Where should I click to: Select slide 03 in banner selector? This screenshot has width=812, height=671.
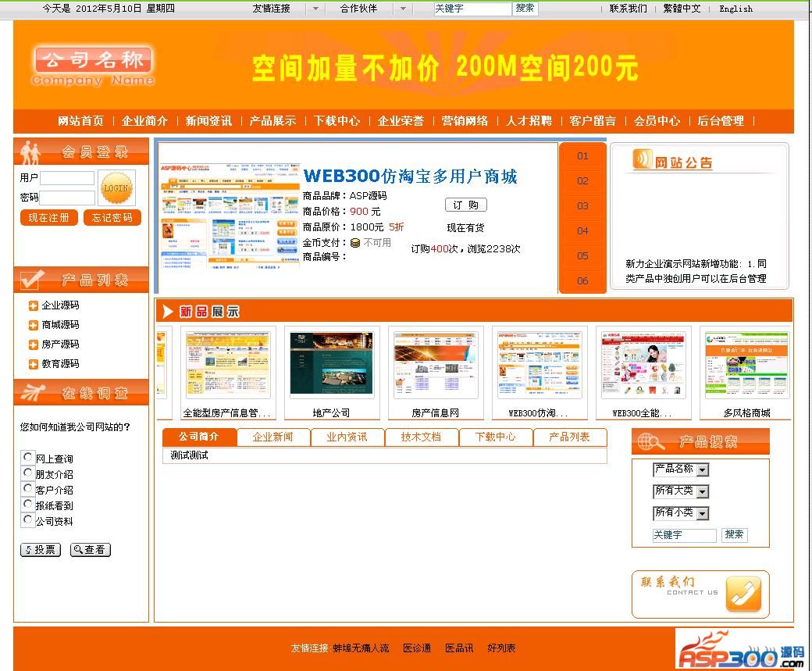582,205
